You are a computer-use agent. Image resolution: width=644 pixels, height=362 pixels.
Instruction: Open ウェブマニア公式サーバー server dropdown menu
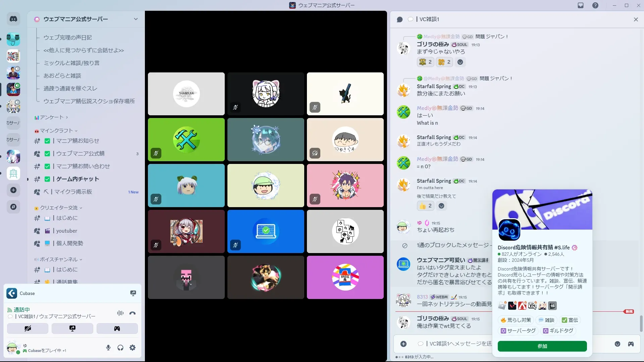click(x=136, y=19)
